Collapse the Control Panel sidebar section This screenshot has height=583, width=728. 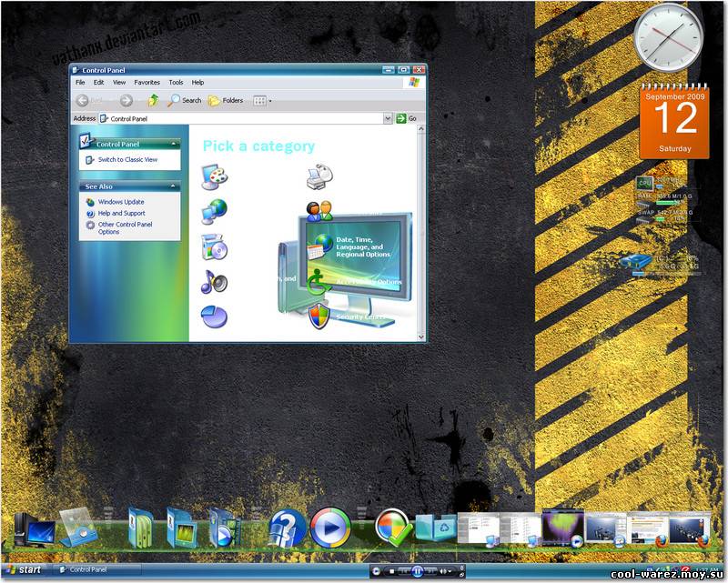(x=173, y=144)
